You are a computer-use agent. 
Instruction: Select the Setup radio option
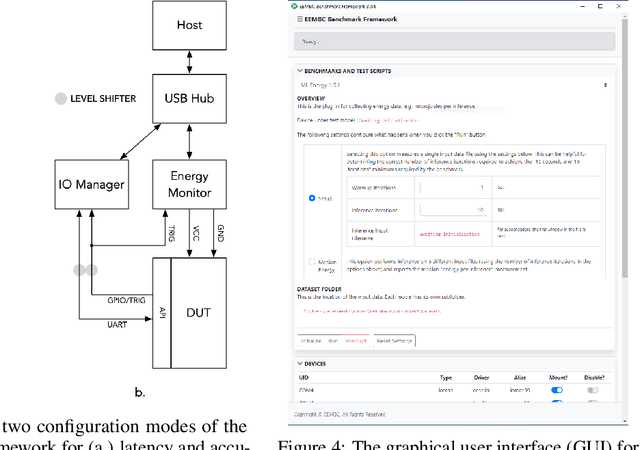[x=312, y=199]
